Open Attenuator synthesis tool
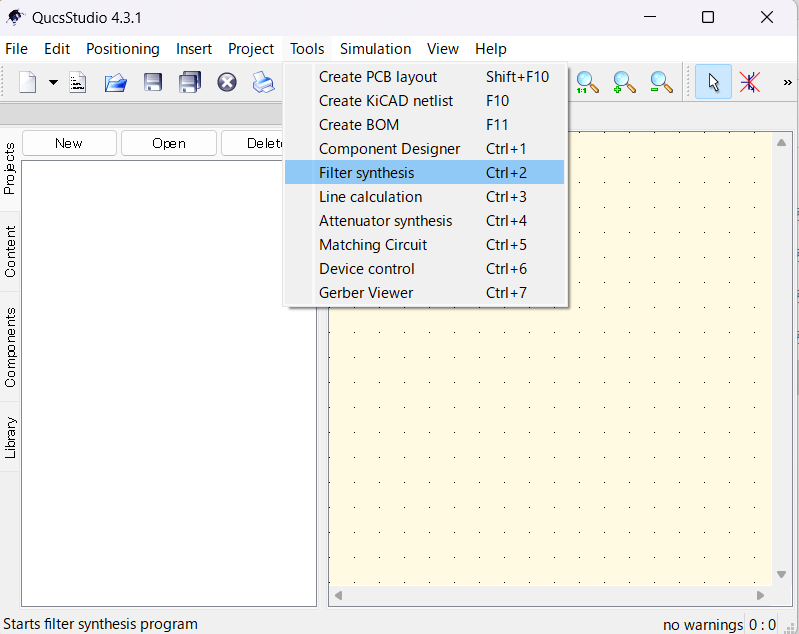 coord(424,221)
